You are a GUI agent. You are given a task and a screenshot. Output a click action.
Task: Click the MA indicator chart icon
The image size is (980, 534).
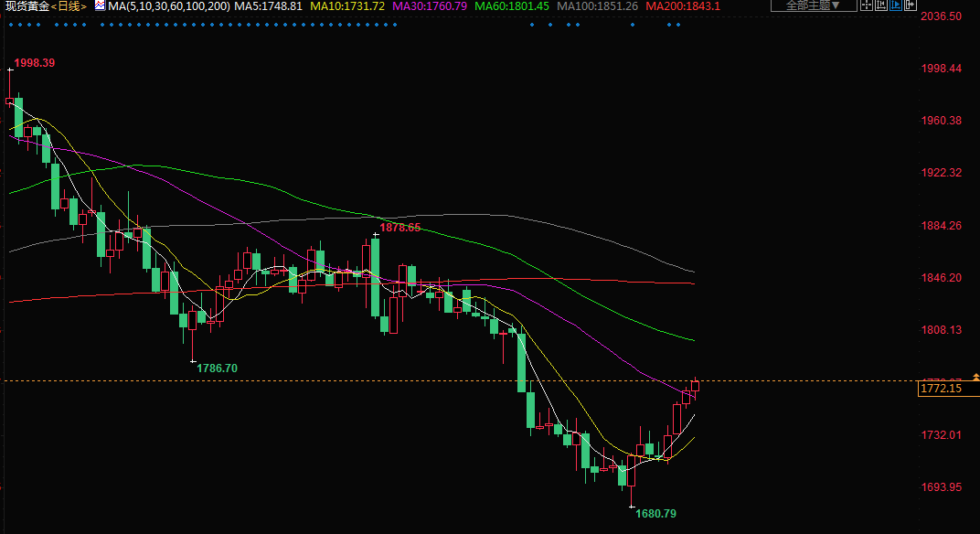coord(100,5)
